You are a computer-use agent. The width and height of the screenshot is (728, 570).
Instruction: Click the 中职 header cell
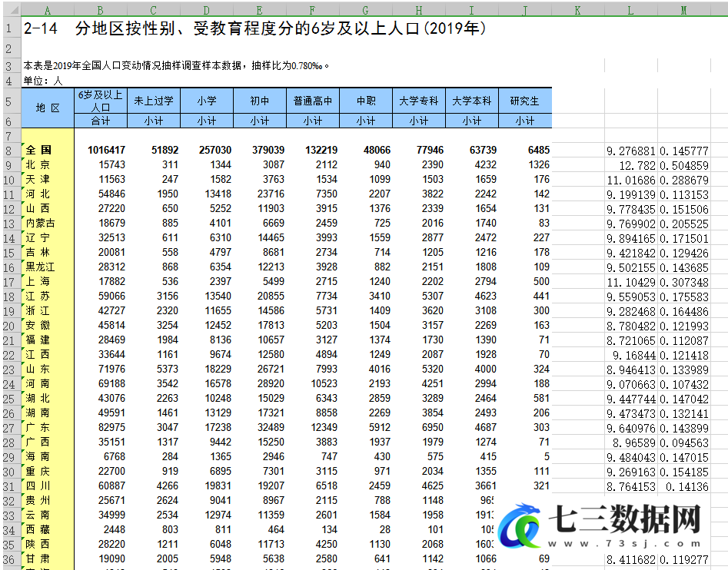tap(366, 101)
